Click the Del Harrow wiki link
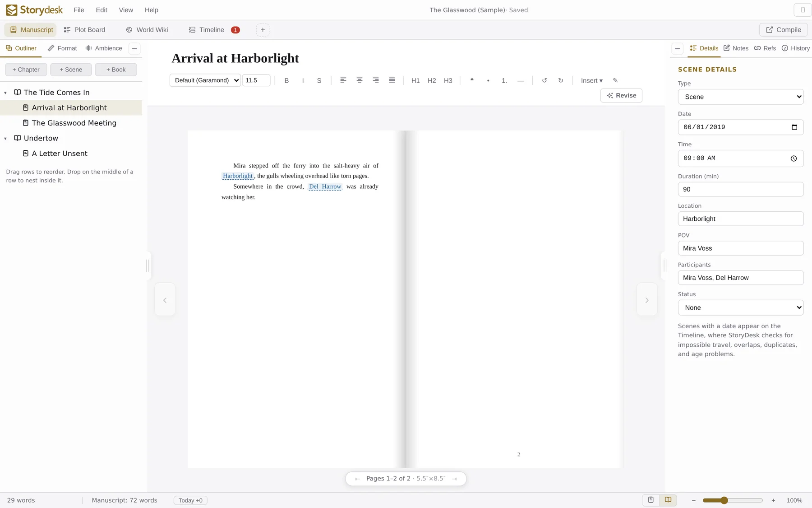The image size is (812, 508). [325, 186]
